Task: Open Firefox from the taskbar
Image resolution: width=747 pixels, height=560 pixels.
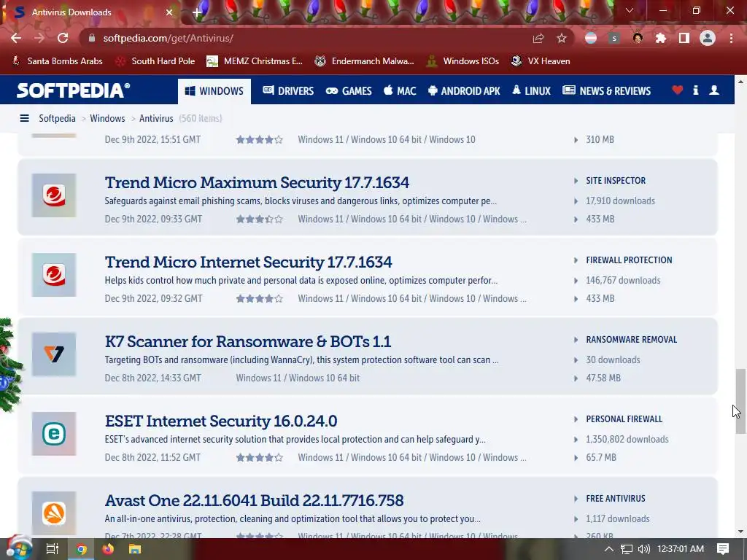Action: [108, 549]
